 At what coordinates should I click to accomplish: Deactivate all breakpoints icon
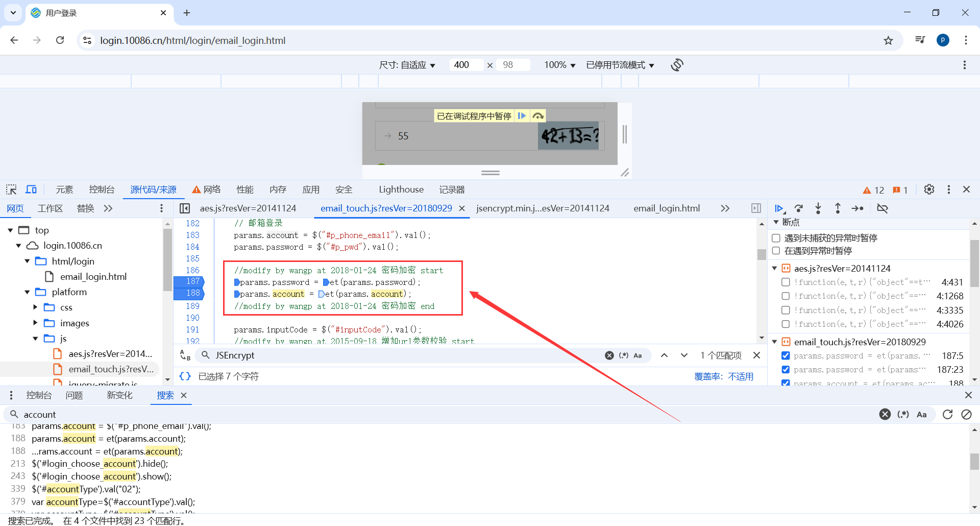coord(883,208)
